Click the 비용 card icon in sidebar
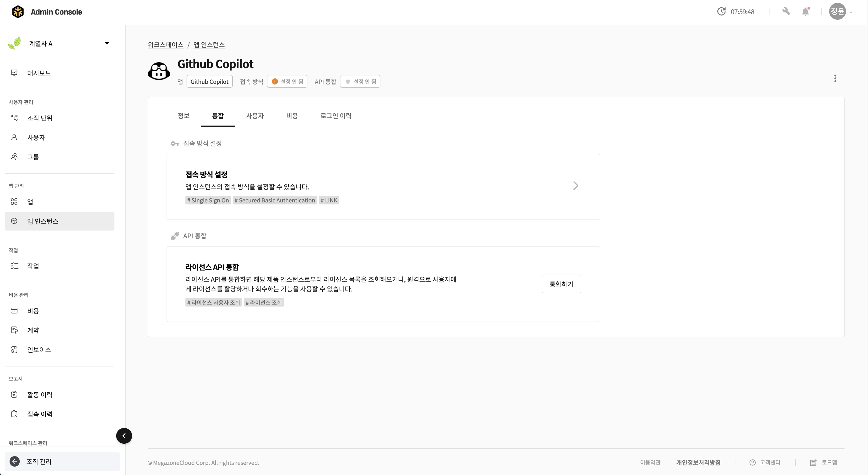868x475 pixels. pyautogui.click(x=14, y=311)
